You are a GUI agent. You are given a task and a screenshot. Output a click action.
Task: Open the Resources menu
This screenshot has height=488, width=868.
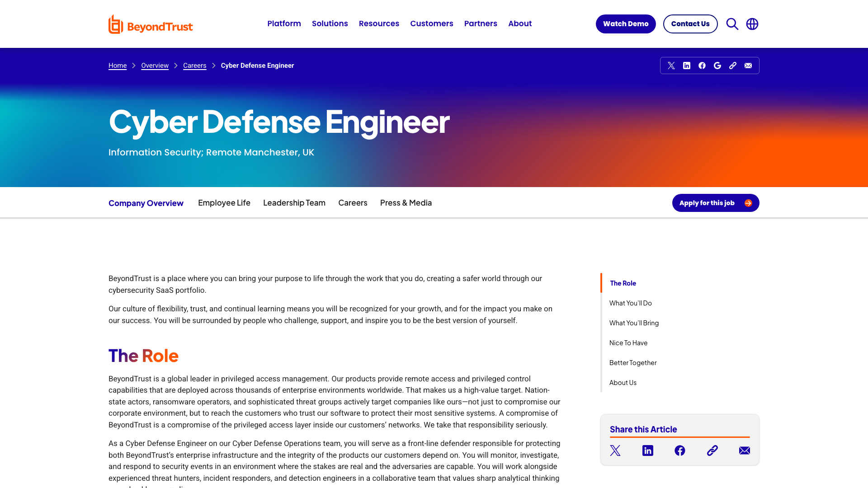[x=379, y=23]
